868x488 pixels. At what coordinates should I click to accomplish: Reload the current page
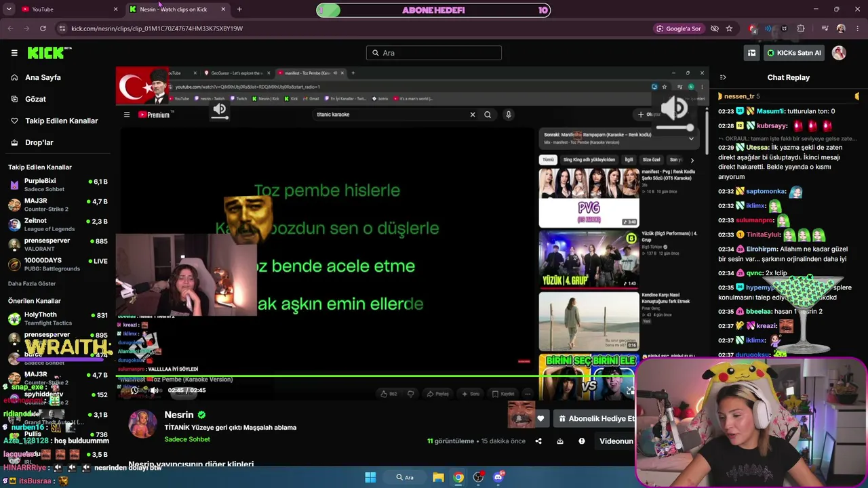point(43,28)
